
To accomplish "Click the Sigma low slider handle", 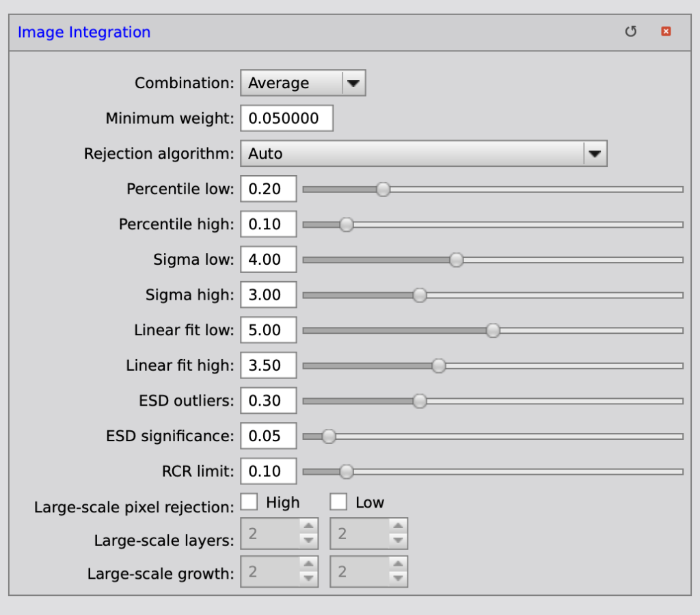I will (456, 260).
